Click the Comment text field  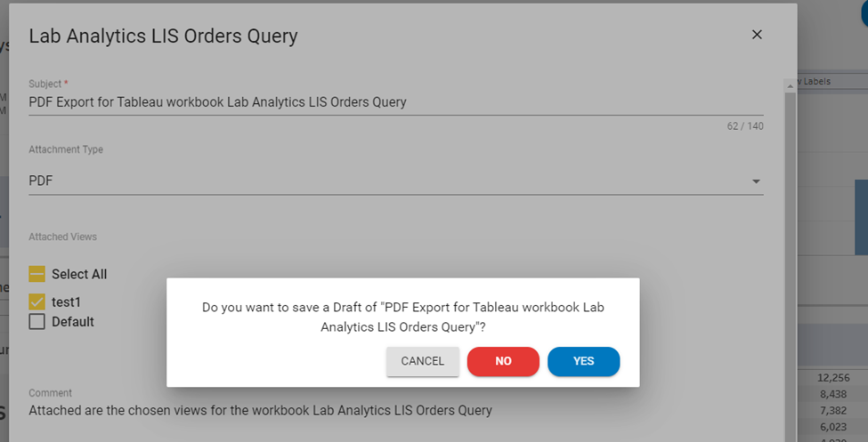392,411
